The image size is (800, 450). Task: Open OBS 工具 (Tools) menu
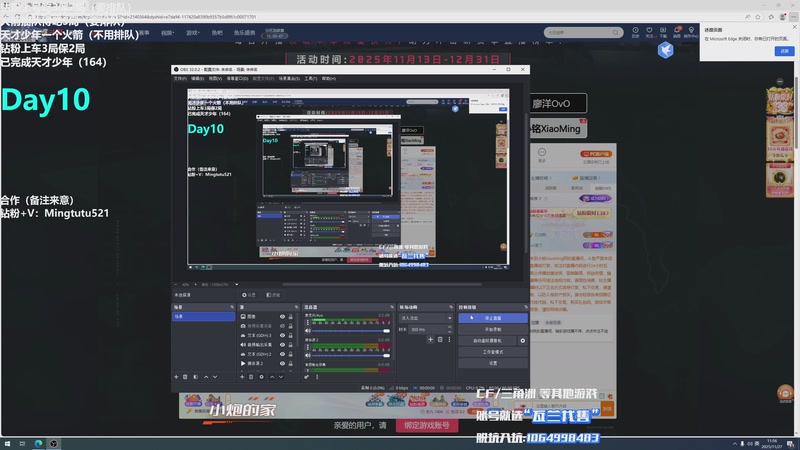[x=311, y=79]
